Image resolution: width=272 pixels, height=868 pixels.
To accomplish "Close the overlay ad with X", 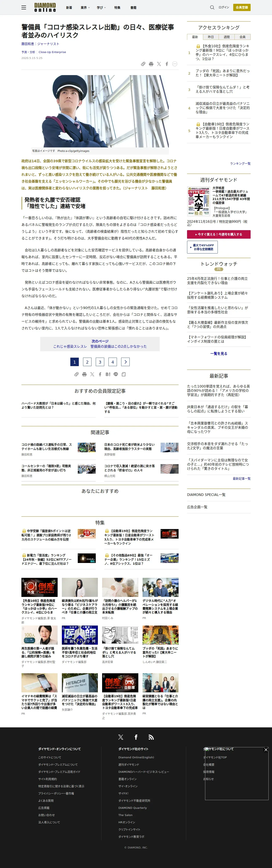I will click(266, 750).
